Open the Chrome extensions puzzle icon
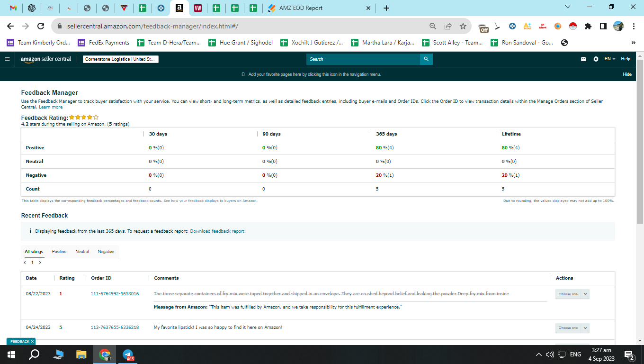The width and height of the screenshot is (644, 364). click(x=588, y=26)
